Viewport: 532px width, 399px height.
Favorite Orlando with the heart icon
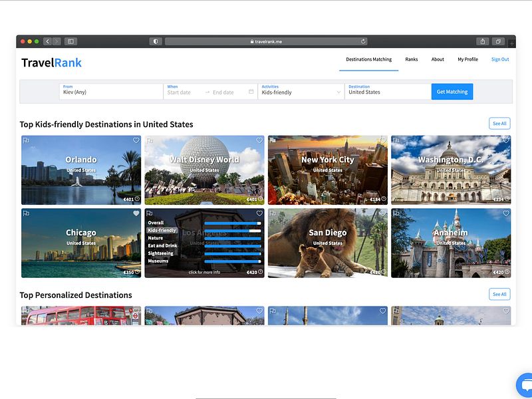pyautogui.click(x=136, y=140)
